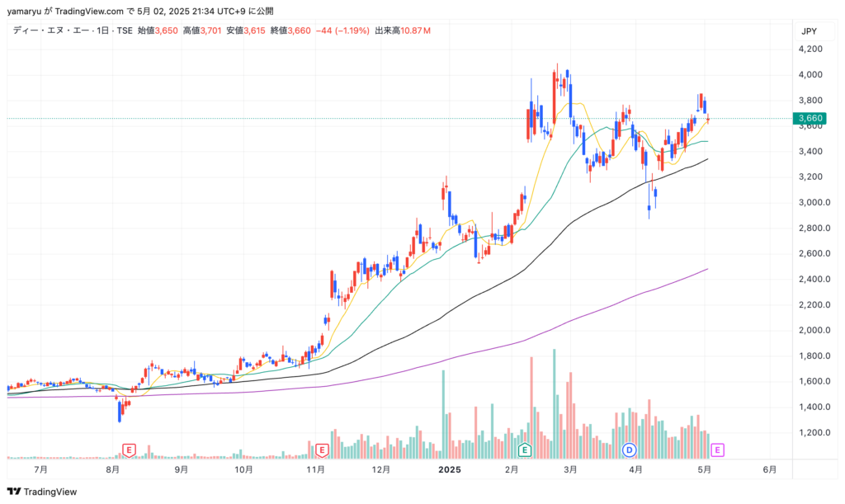Click the 2,600.0 price axis label

click(814, 253)
